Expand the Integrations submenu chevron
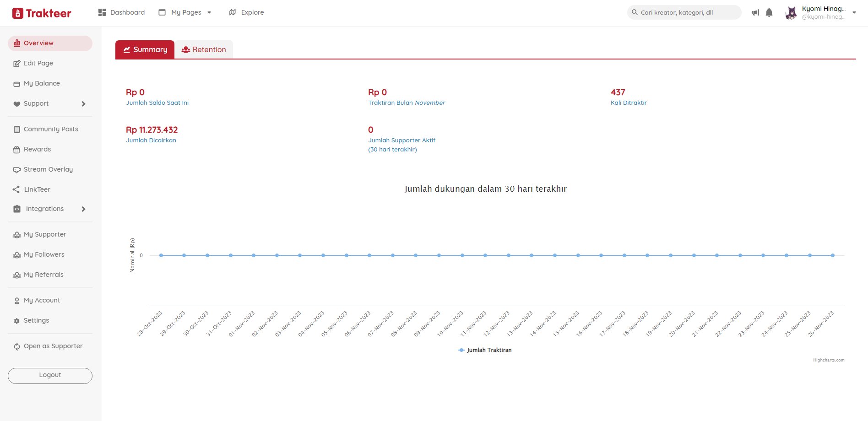This screenshot has height=421, width=868. (x=83, y=209)
